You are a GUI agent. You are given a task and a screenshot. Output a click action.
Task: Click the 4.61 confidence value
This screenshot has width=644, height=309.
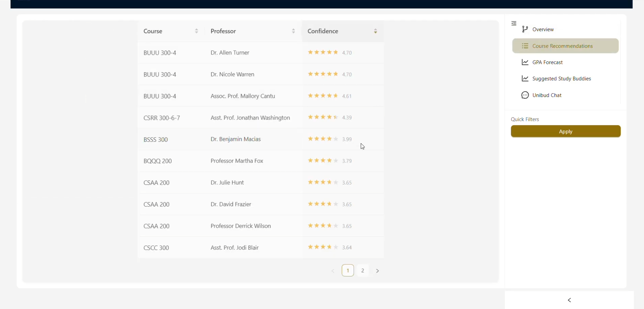point(347,96)
